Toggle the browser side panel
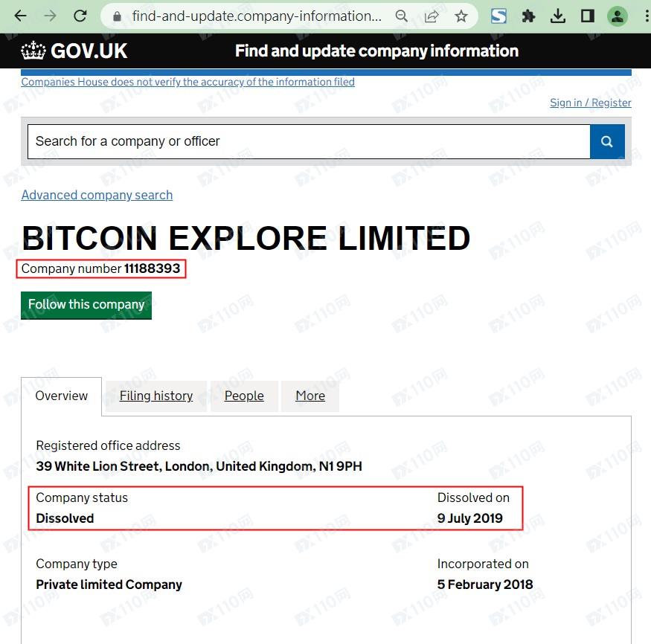Image resolution: width=651 pixels, height=644 pixels. tap(588, 16)
